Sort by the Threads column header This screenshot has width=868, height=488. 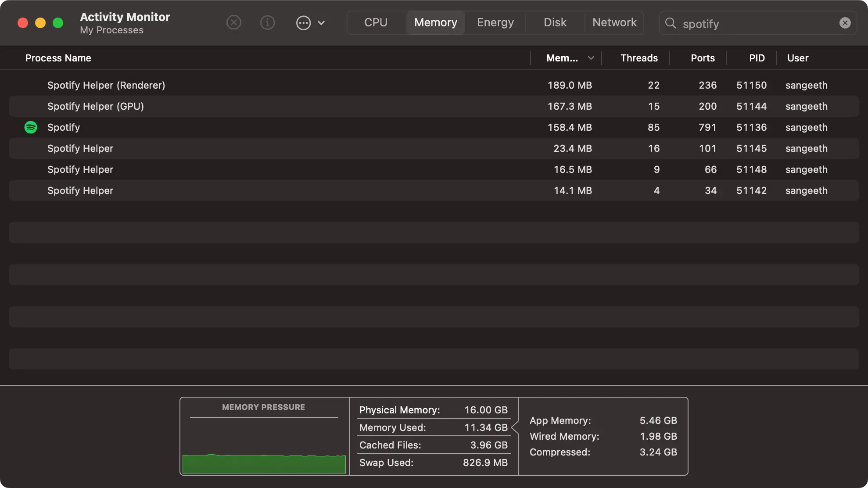[639, 58]
